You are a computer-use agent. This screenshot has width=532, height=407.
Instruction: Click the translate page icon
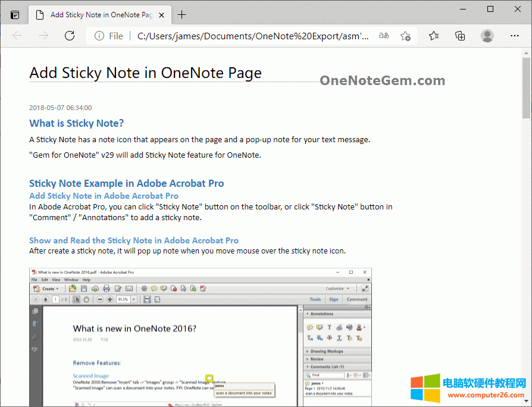tap(384, 36)
